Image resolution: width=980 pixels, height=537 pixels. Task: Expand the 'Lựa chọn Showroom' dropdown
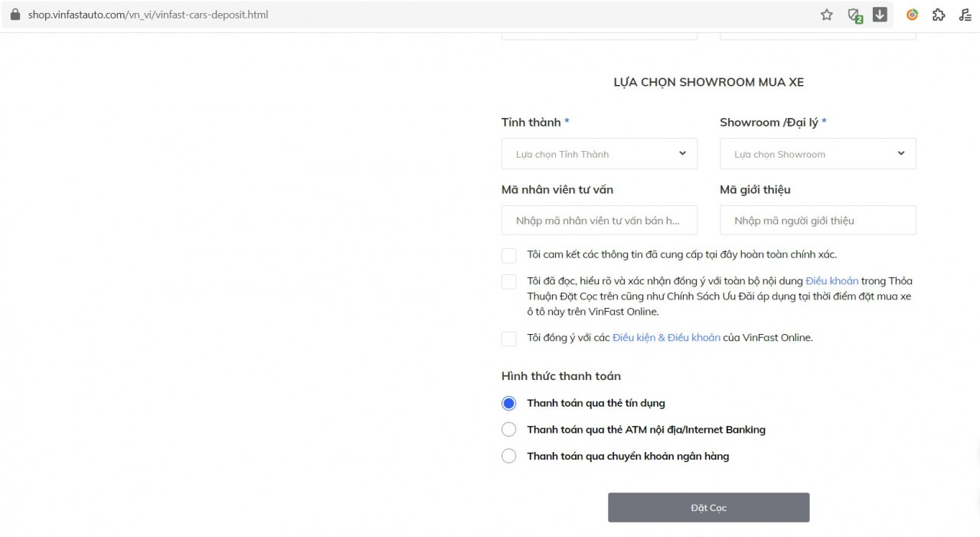click(817, 154)
